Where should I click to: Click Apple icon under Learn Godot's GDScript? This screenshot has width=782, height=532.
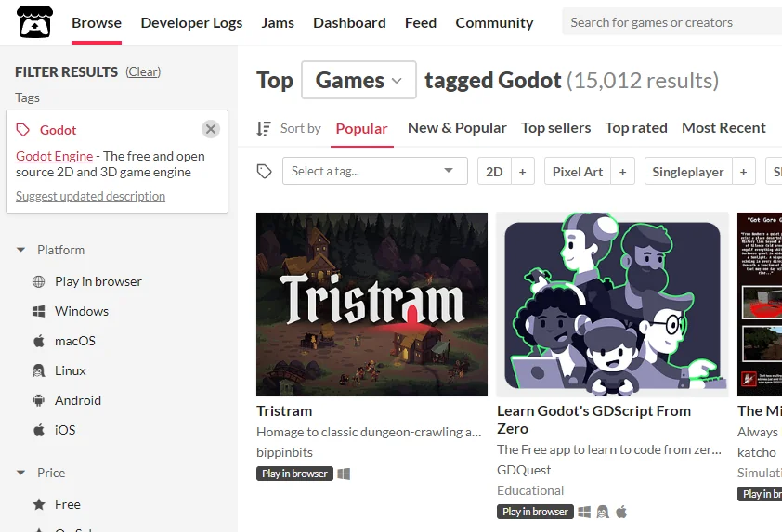[621, 512]
